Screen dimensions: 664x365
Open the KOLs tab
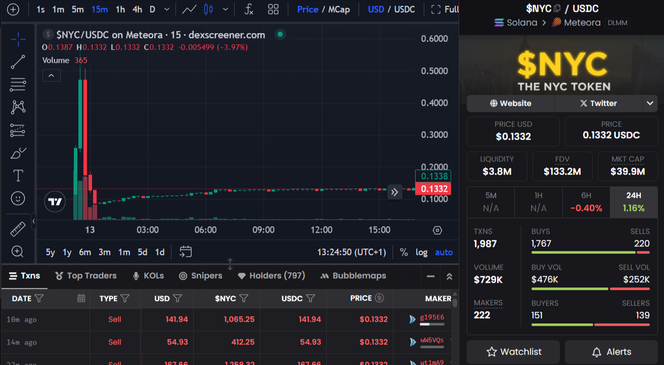[148, 276]
